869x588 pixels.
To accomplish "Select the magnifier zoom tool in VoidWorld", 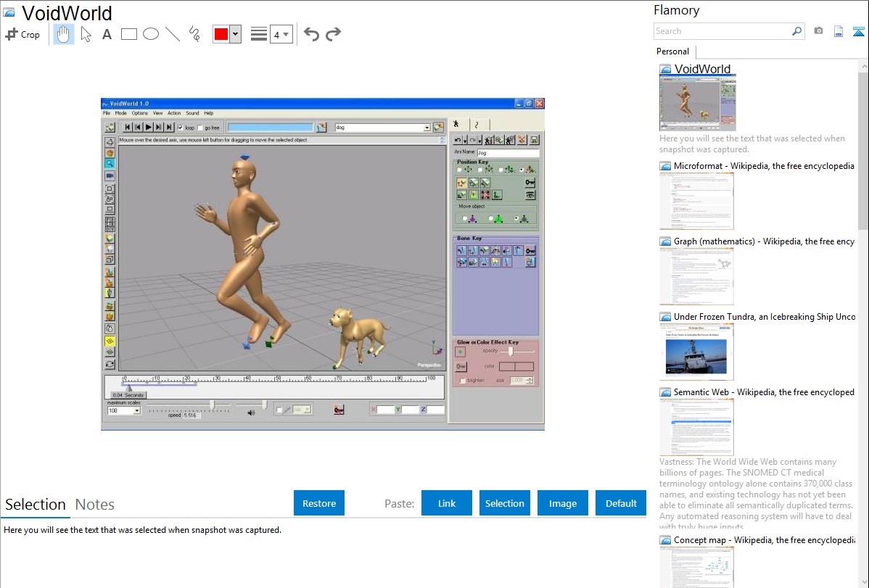I will coord(110,163).
